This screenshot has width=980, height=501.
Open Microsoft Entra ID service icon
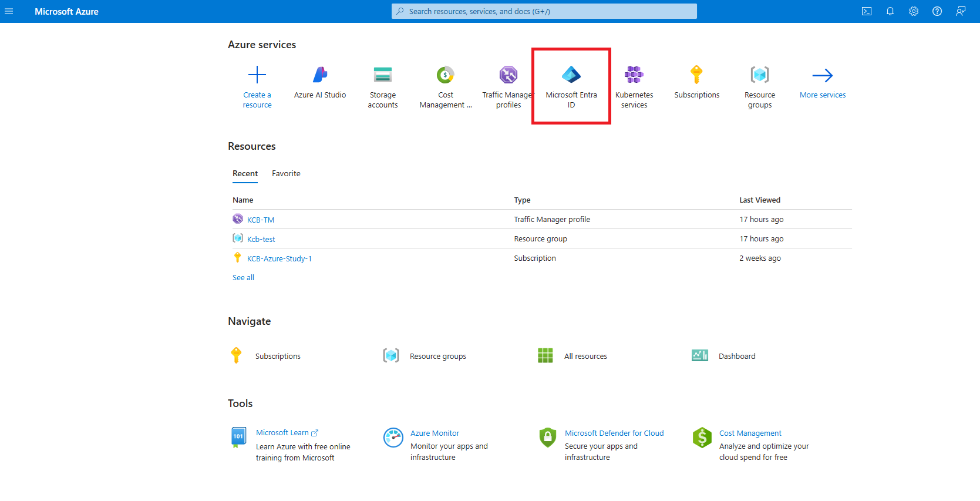coord(571,75)
